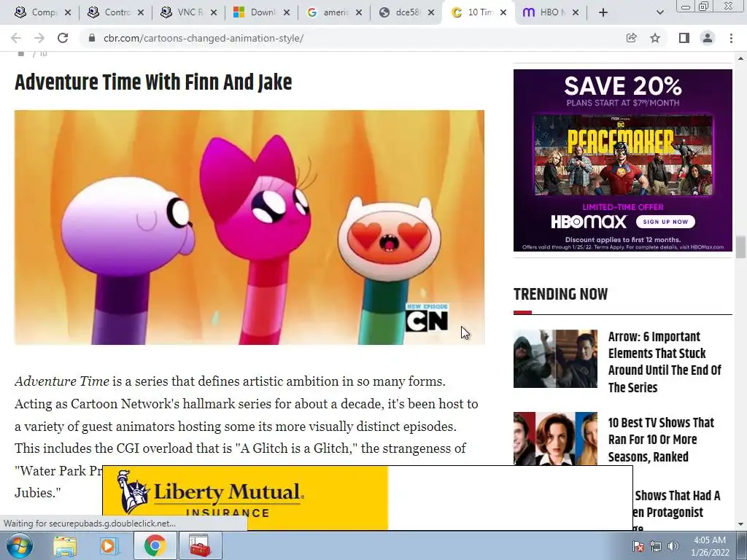This screenshot has width=747, height=560.
Task: Bookmark this page with the star
Action: 655,38
